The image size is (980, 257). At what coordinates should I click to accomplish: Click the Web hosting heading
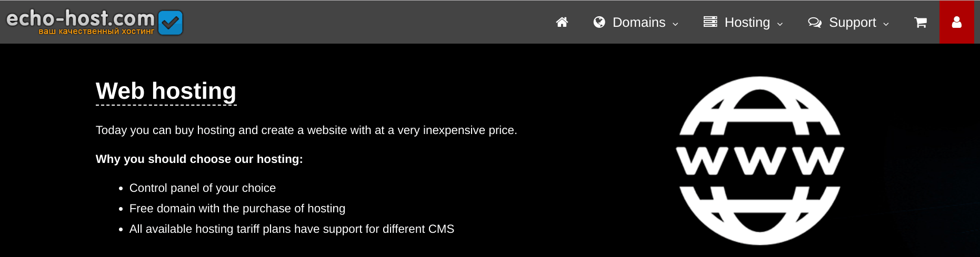166,91
